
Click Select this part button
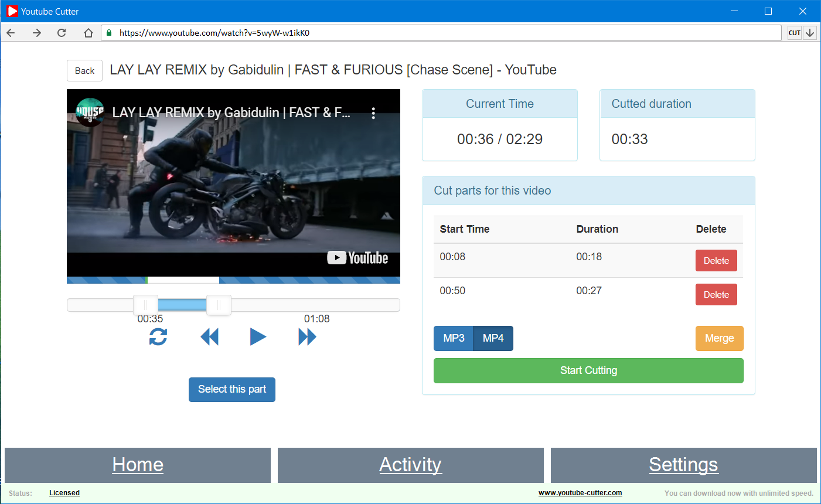coord(232,389)
